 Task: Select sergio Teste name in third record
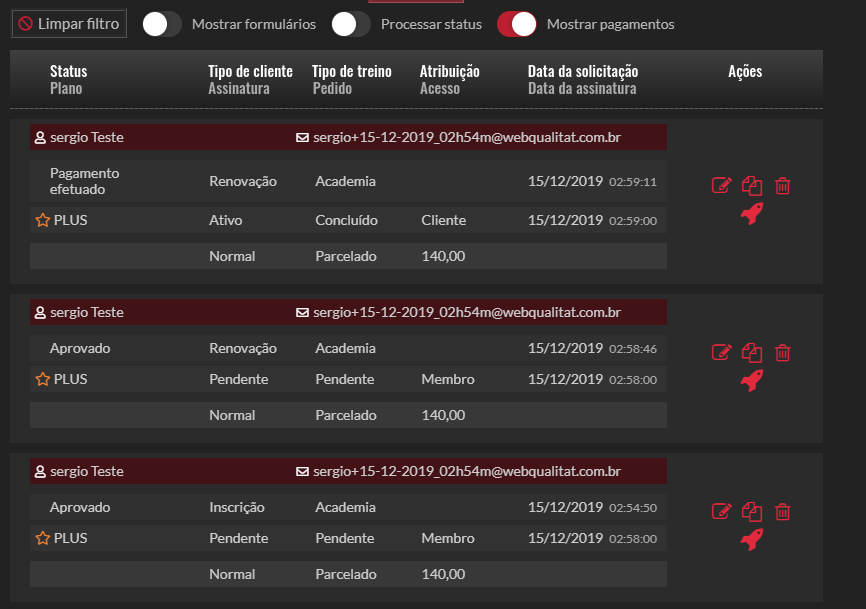86,471
